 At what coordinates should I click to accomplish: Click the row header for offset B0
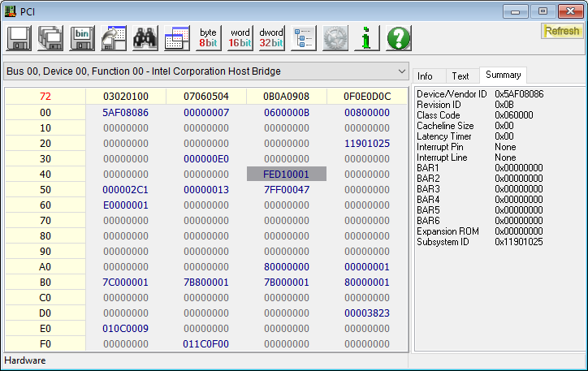click(x=45, y=282)
